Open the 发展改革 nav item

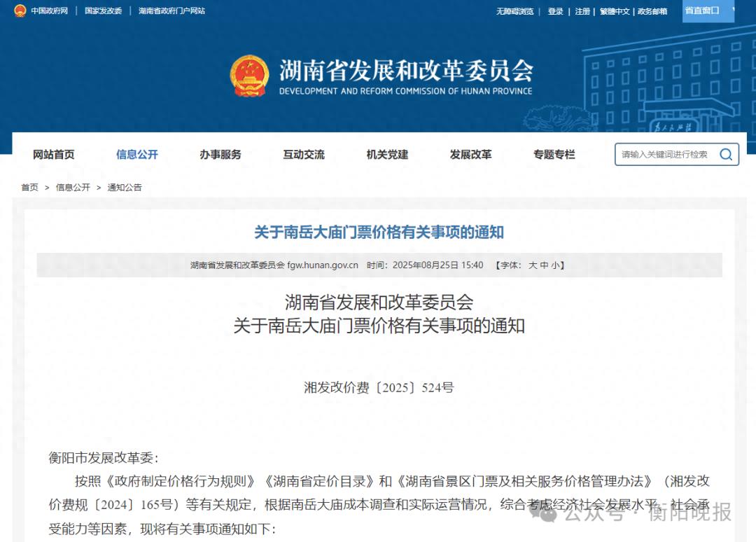coord(470,154)
